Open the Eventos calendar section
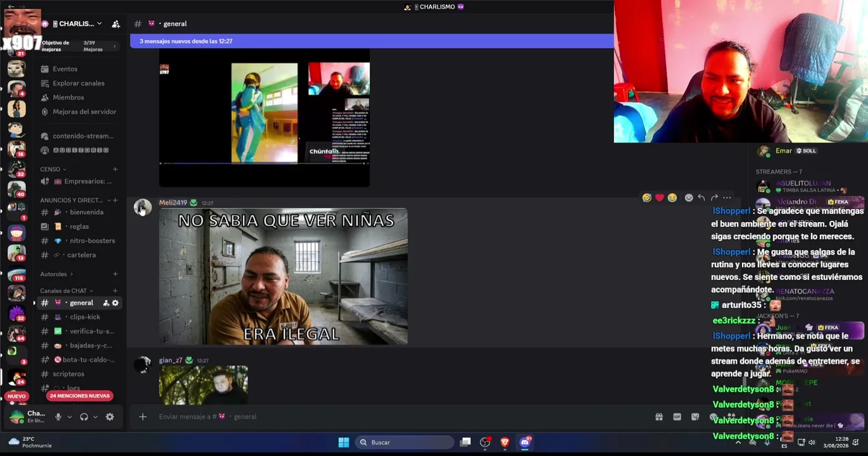Image resolution: width=868 pixels, height=456 pixels. pos(79,69)
